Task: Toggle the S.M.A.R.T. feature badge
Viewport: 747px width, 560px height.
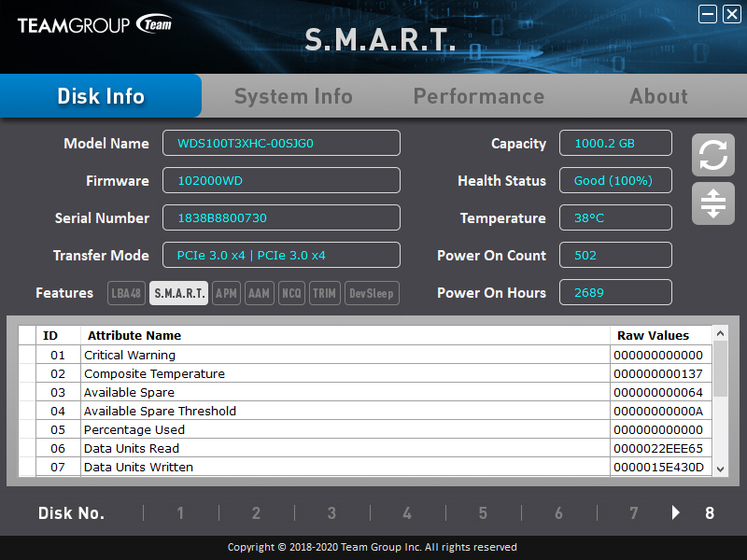Action: tap(178, 293)
